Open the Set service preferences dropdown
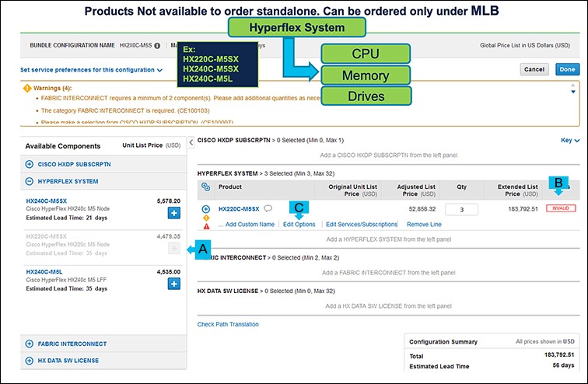This screenshot has width=588, height=384. click(92, 69)
